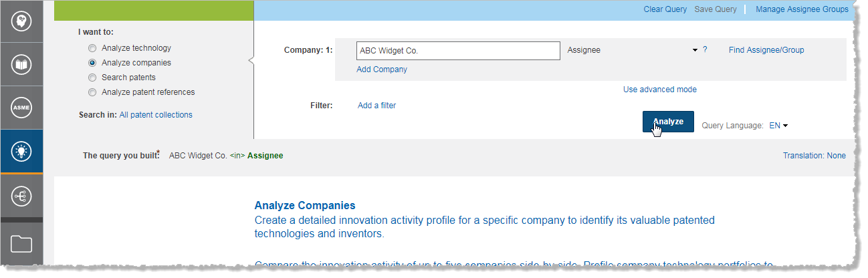Viewport: 868px width, 278px height.
Task: Open the ASME sidebar icon
Action: pos(21,108)
